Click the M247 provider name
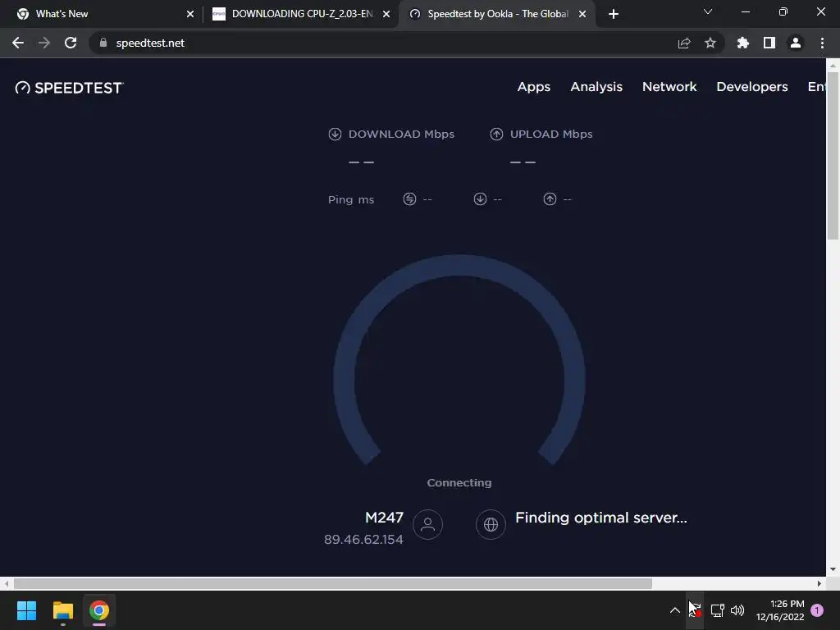Viewport: 840px width, 630px height. point(384,518)
